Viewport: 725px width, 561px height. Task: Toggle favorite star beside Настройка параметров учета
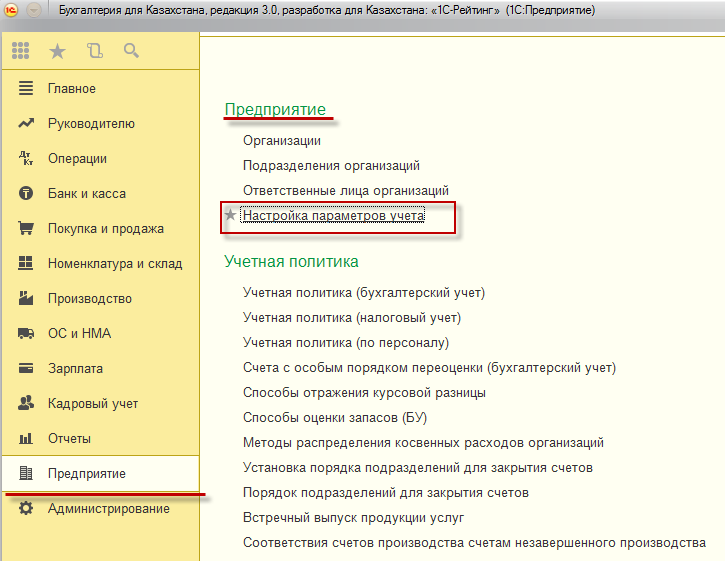click(231, 215)
